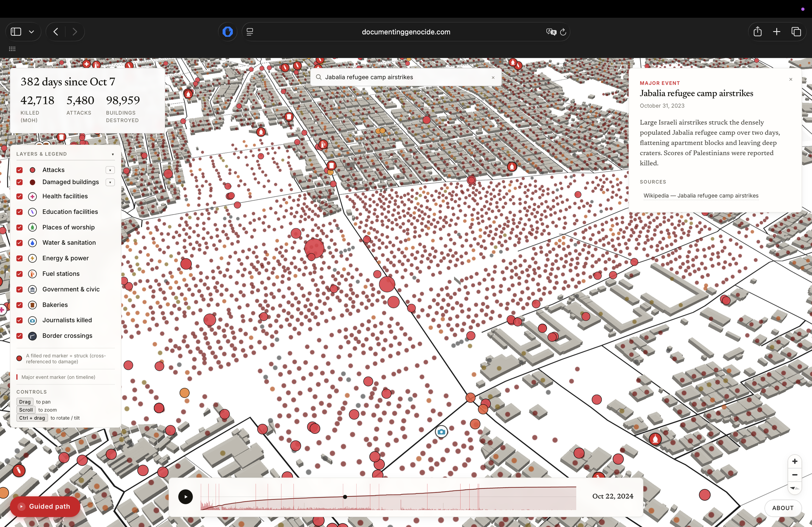Image resolution: width=812 pixels, height=527 pixels.
Task: Click the Border crossings legend icon
Action: 32,336
